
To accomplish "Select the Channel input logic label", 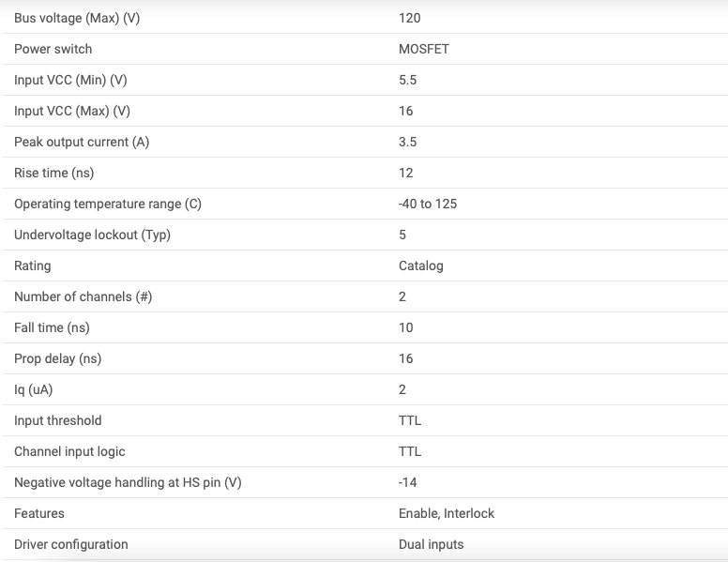I will pyautogui.click(x=69, y=452).
